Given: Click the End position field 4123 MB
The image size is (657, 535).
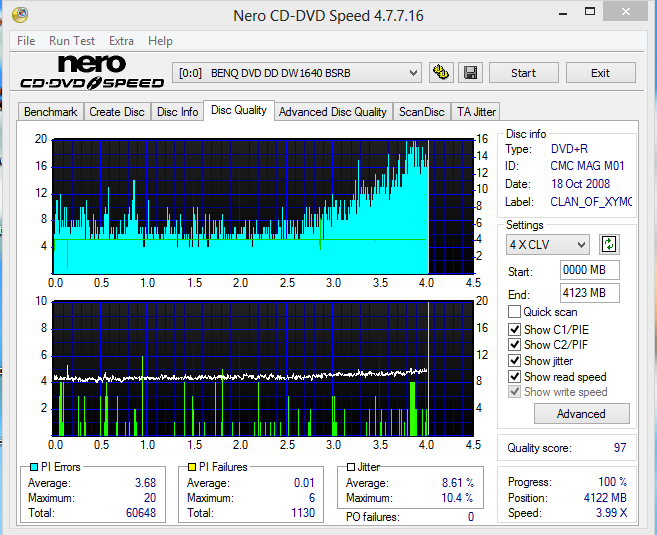Looking at the screenshot, I should [590, 293].
